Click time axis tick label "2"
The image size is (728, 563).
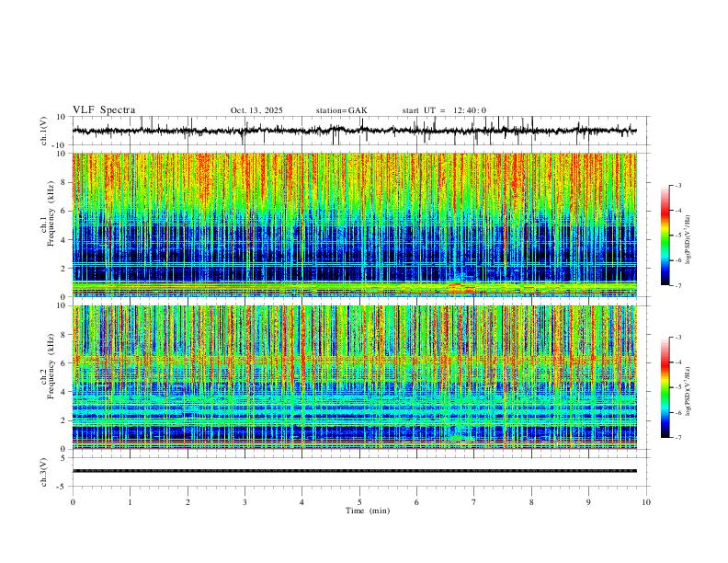[x=188, y=502]
